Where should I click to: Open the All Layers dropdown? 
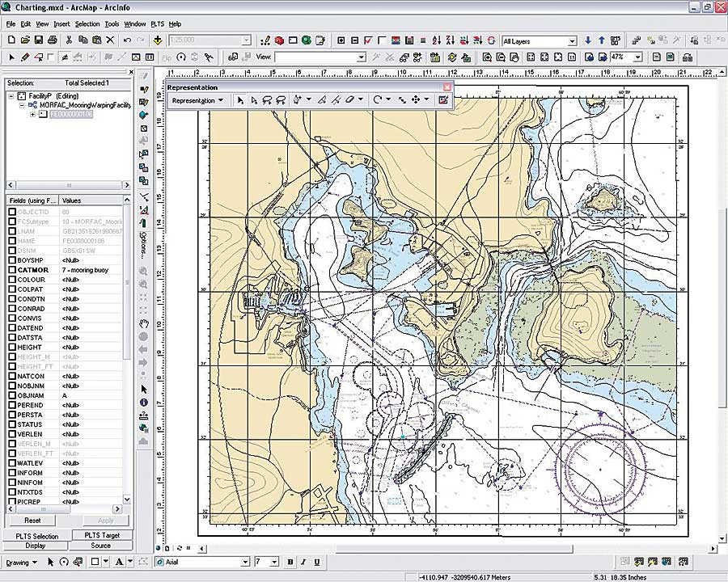(573, 41)
